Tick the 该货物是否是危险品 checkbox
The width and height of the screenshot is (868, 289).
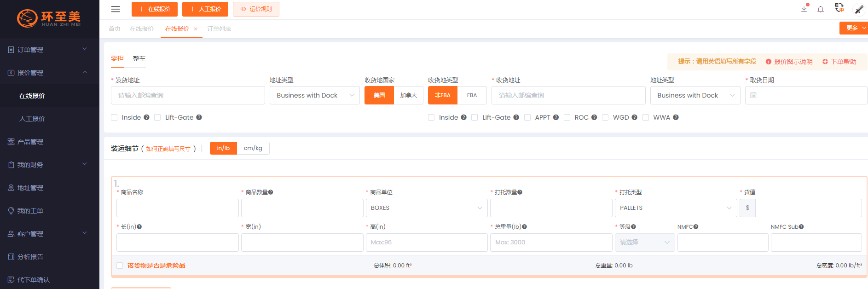click(120, 266)
